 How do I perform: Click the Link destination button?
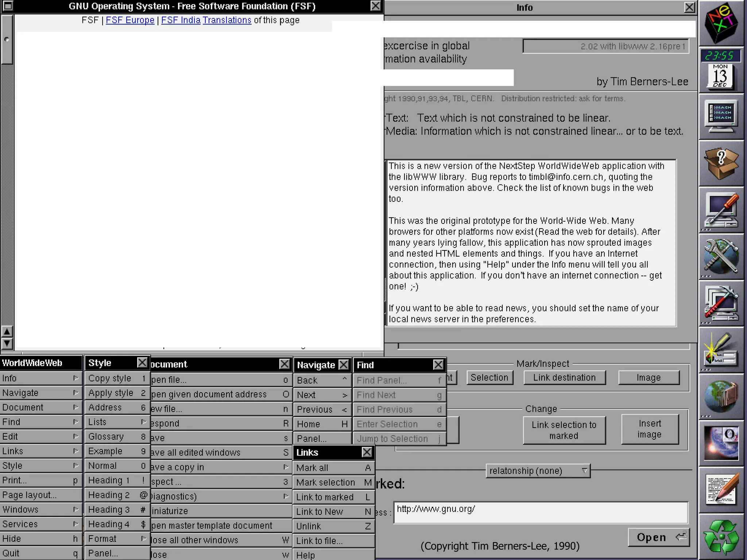point(564,377)
